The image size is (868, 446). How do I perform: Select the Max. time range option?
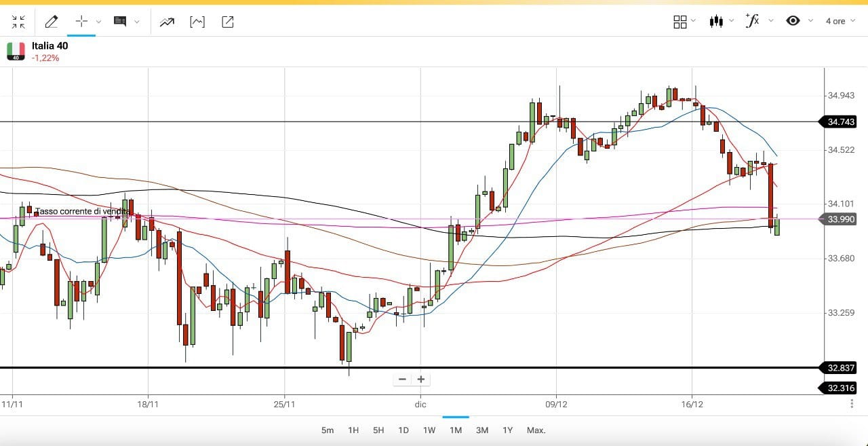point(536,430)
